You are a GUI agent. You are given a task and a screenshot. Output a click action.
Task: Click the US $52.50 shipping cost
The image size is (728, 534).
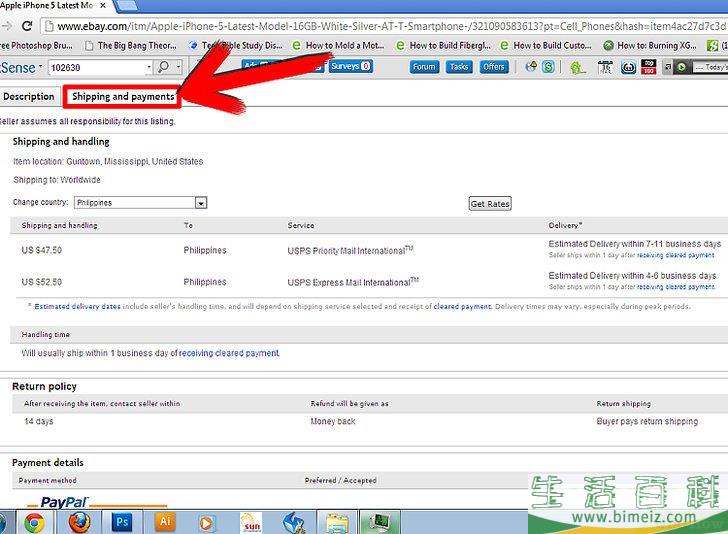click(x=41, y=282)
